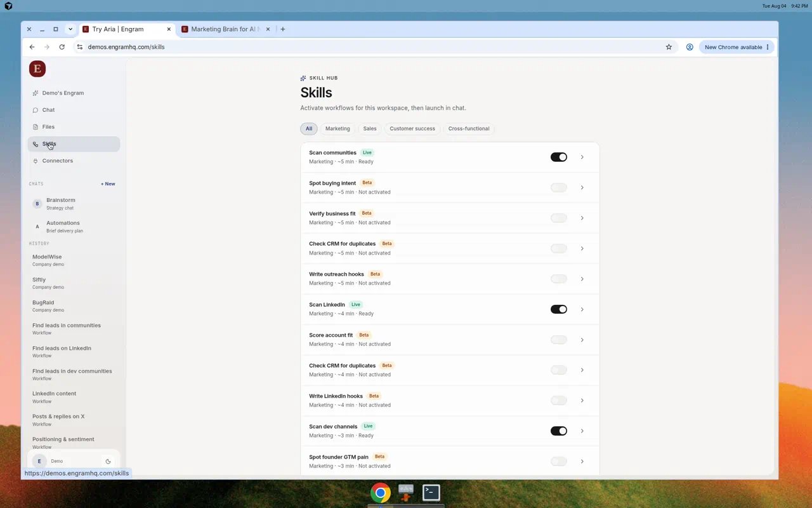Open a new browser tab

pyautogui.click(x=283, y=29)
